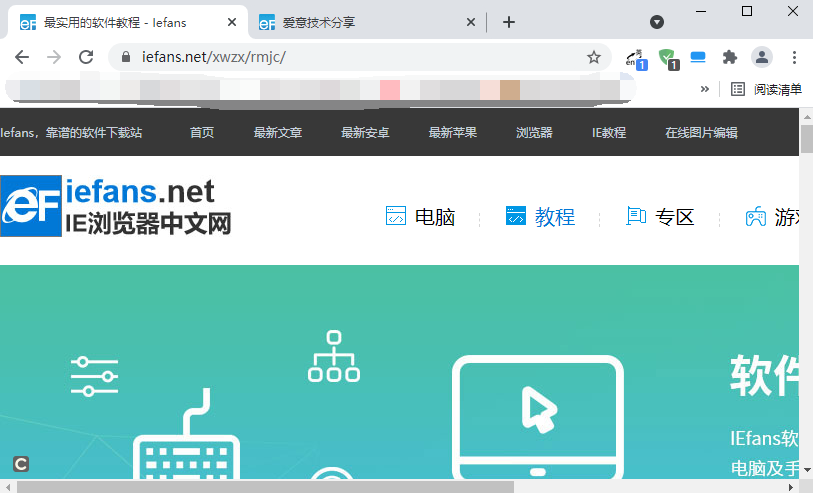Click the vertical scrollbar thumb
The width and height of the screenshot is (813, 493).
click(807, 138)
